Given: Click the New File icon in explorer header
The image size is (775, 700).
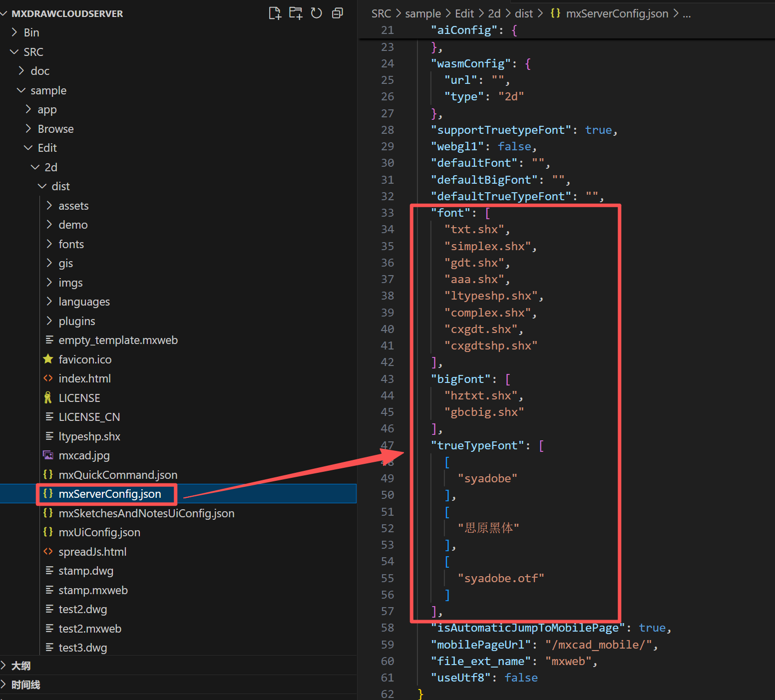Looking at the screenshot, I should (275, 13).
